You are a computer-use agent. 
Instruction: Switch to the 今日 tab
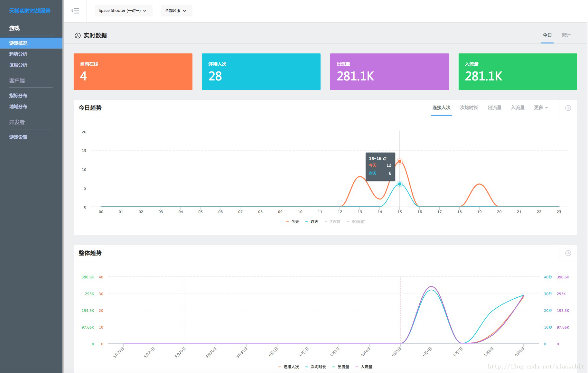547,35
